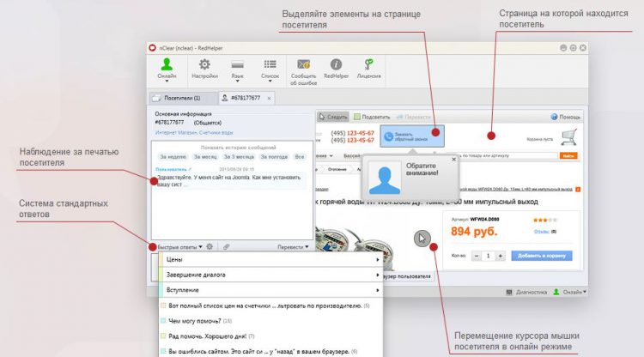Click the product search input field
644x357 pixels.
pyautogui.click(x=507, y=156)
